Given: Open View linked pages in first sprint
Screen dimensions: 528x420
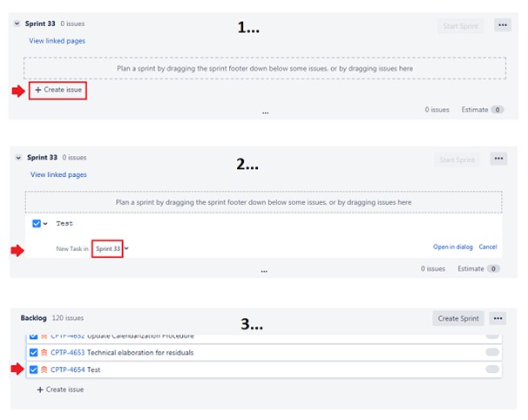Looking at the screenshot, I should pos(57,41).
